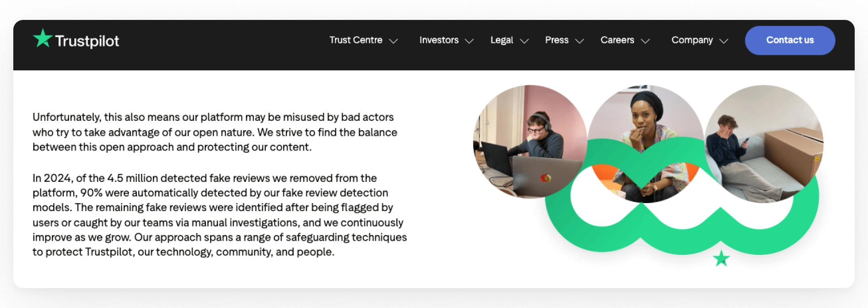Expand the Investors dropdown chevron
This screenshot has width=868, height=308.
click(x=469, y=41)
